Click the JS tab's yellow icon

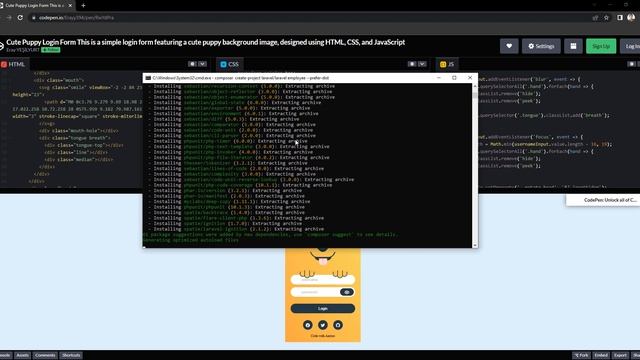tap(443, 64)
